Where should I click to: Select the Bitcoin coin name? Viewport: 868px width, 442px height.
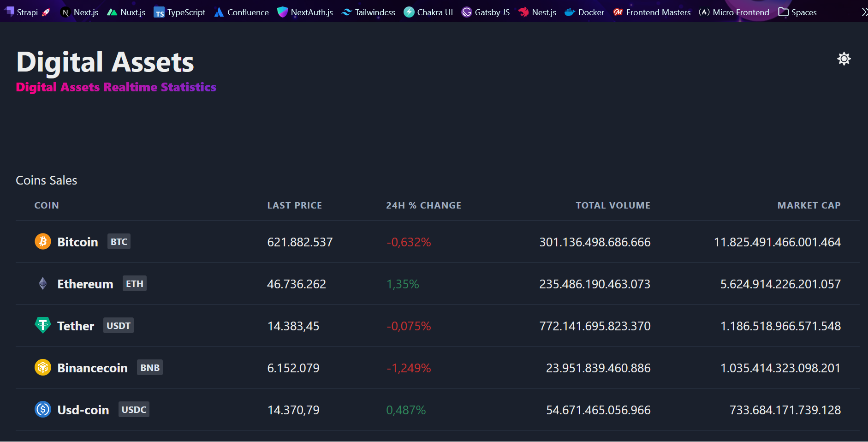(77, 242)
